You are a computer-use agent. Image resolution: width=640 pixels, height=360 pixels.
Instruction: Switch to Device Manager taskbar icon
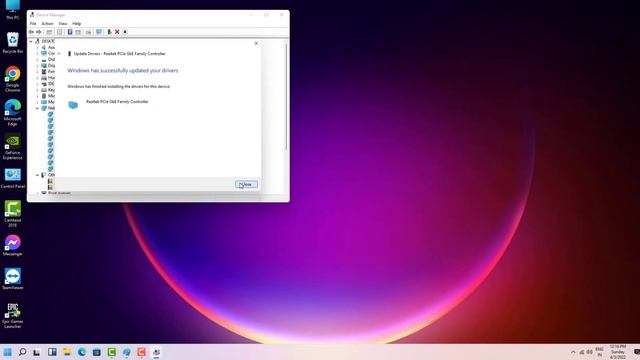(x=156, y=352)
